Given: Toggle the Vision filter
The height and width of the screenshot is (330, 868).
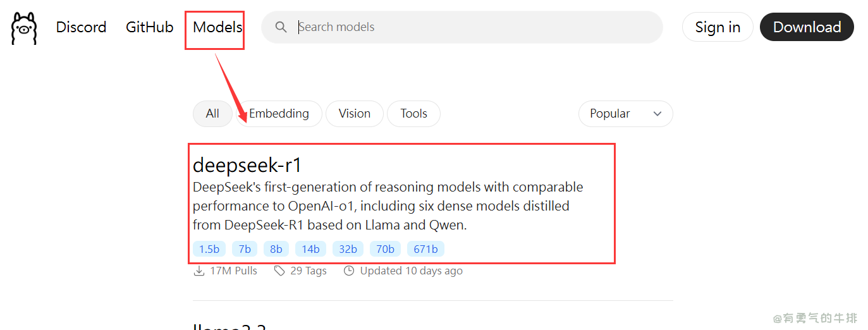Looking at the screenshot, I should 354,114.
